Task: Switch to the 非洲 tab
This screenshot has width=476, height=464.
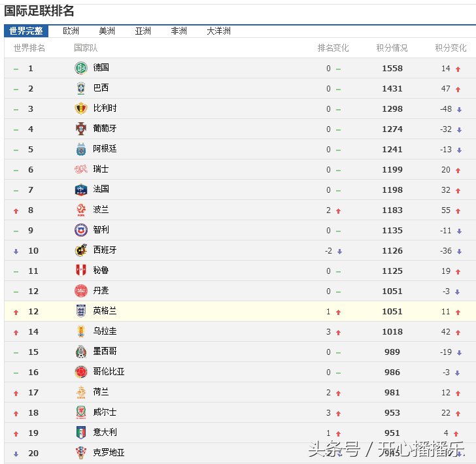Action: (x=178, y=31)
